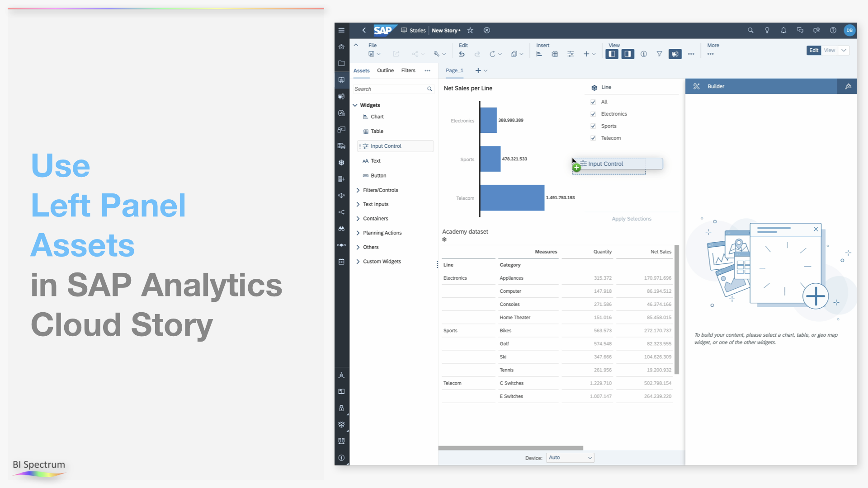This screenshot has height=488, width=868.
Task: Uncheck Sports in Line input control
Action: point(593,126)
